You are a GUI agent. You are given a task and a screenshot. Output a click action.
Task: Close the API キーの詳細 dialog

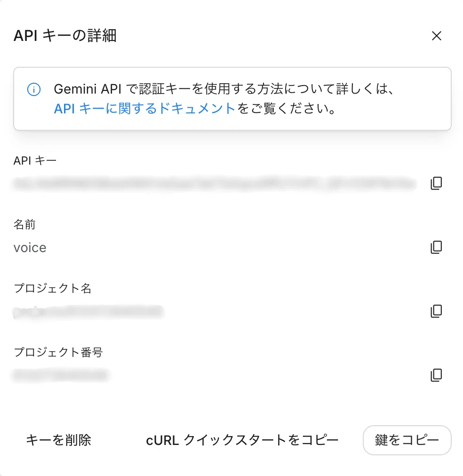coord(436,36)
